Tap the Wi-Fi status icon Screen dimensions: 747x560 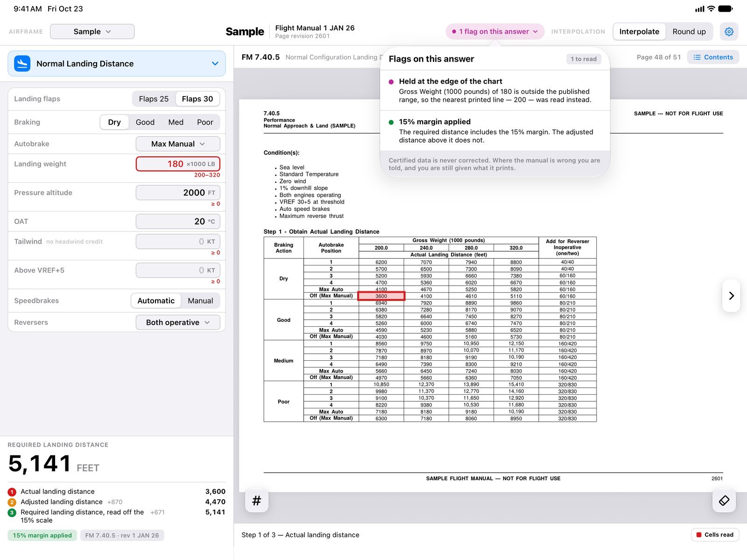[711, 8]
